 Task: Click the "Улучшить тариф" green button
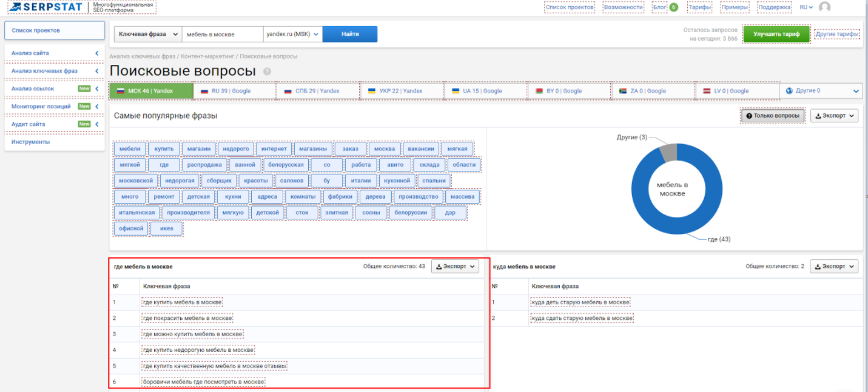(776, 35)
